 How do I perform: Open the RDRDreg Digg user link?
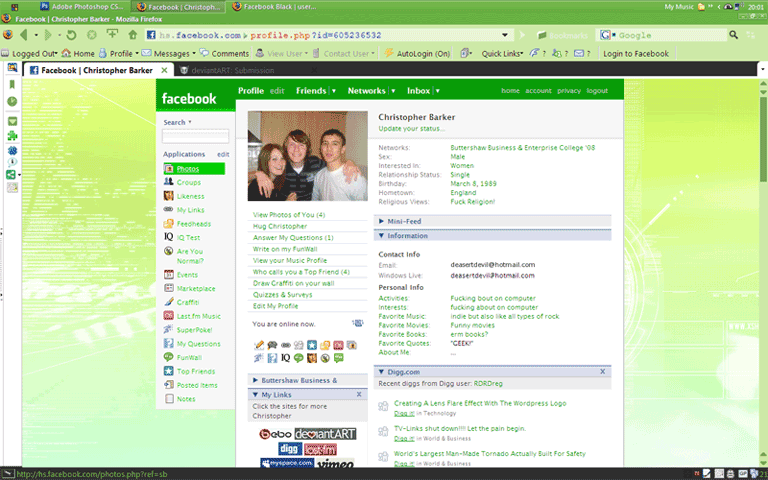point(488,384)
